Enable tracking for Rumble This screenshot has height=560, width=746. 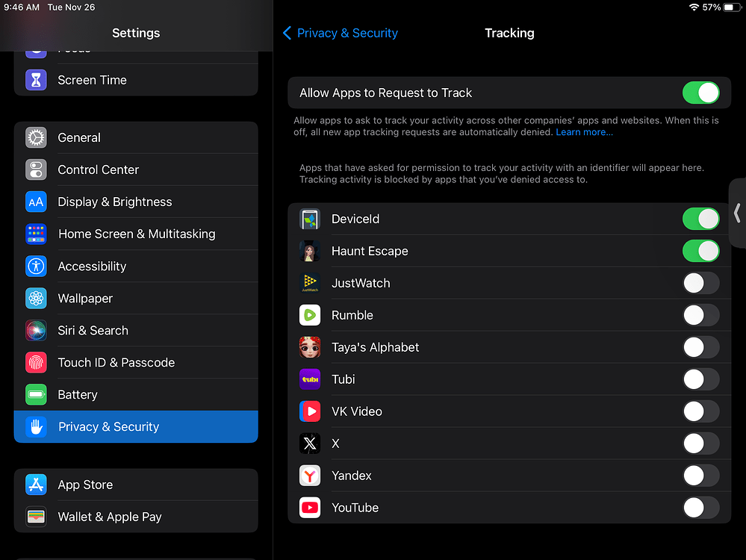(700, 315)
